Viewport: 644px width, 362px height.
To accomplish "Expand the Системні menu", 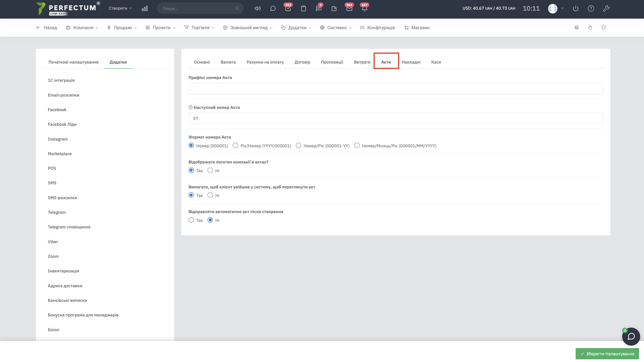I will click(336, 28).
